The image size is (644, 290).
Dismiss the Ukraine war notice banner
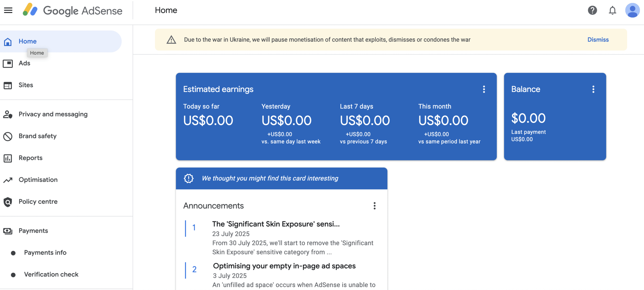(x=598, y=40)
